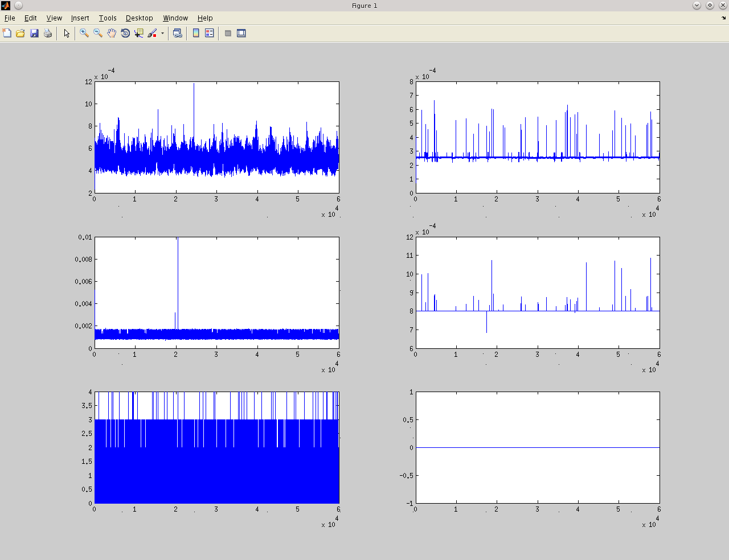
Task: Click the Open File folder icon
Action: coord(21,33)
